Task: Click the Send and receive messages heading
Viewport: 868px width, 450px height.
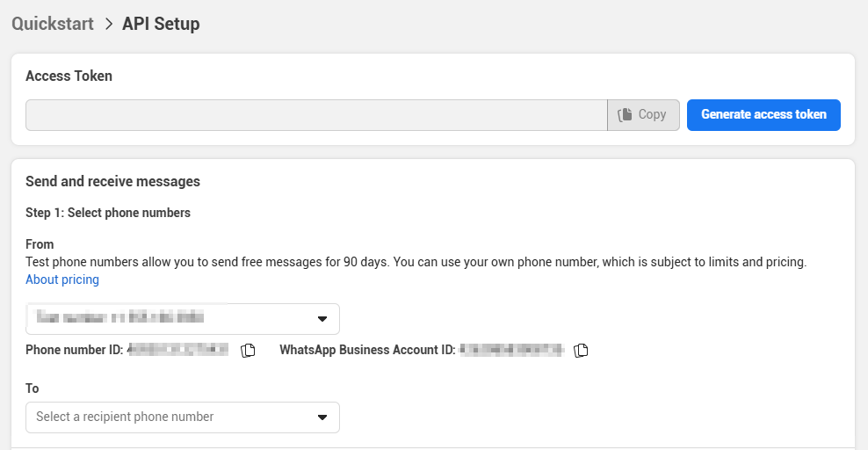Action: click(x=112, y=181)
